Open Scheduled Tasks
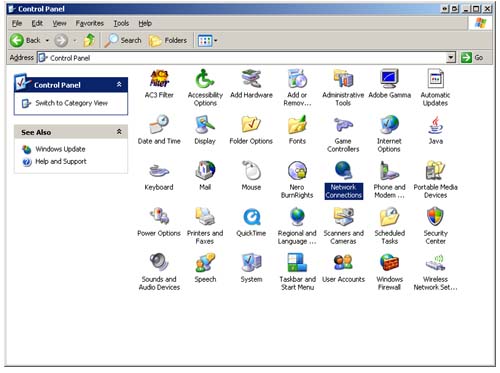 390,226
